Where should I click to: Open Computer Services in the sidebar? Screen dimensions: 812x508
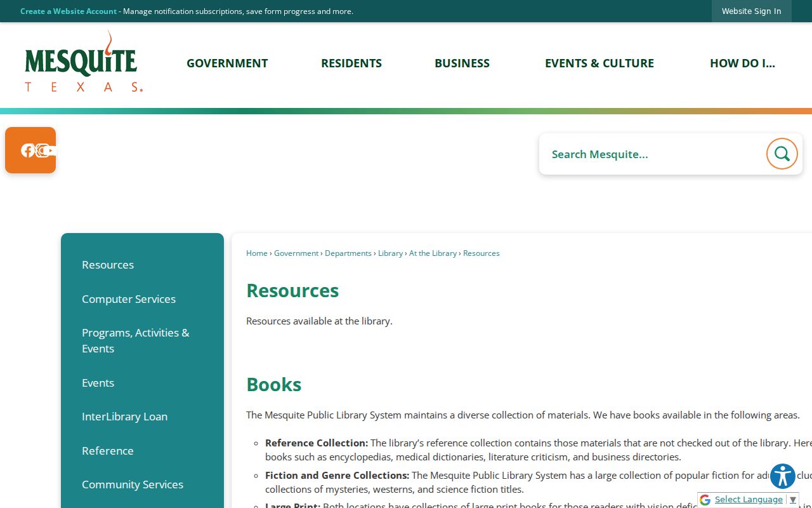click(129, 299)
